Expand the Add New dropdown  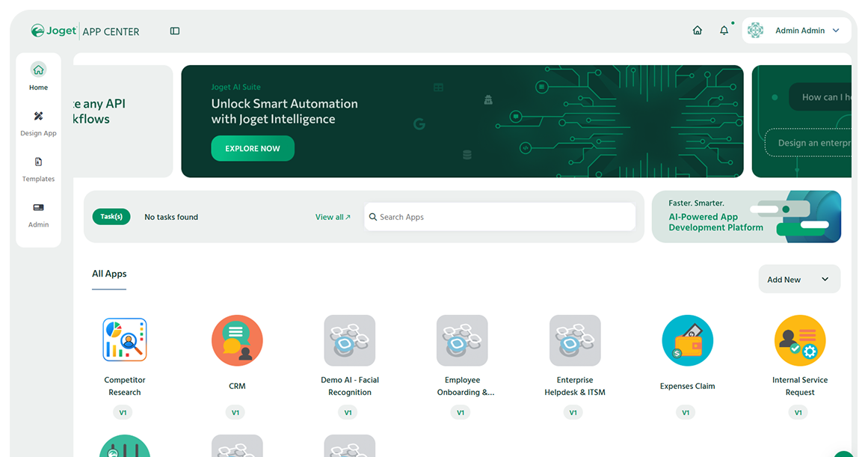click(798, 279)
